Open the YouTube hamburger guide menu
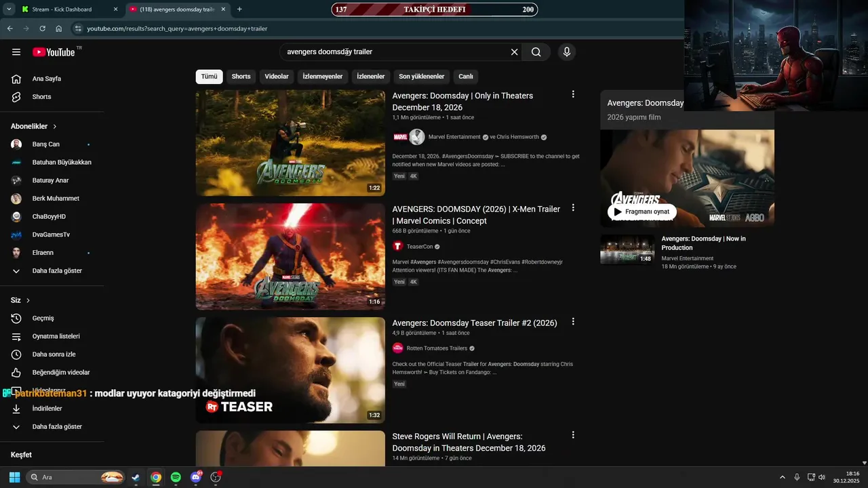The image size is (868, 488). (x=16, y=52)
